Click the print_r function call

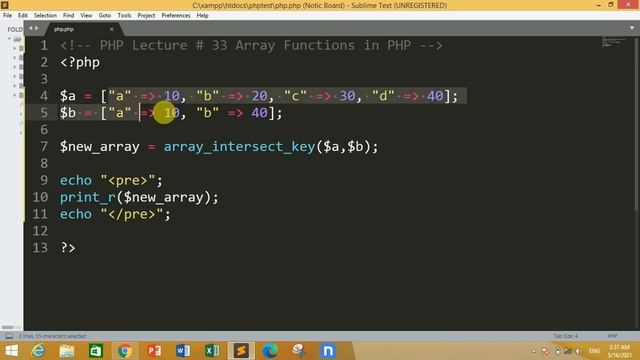(88, 197)
